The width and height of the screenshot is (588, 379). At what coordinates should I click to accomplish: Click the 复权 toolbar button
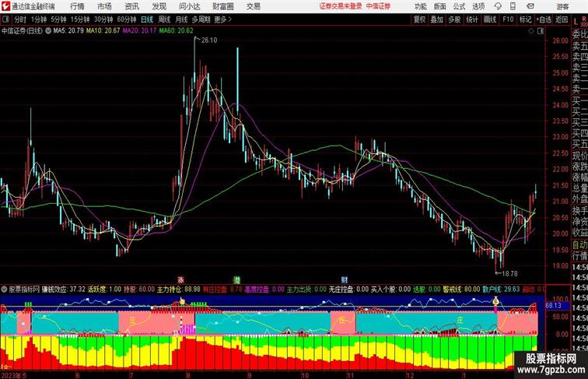[419, 19]
